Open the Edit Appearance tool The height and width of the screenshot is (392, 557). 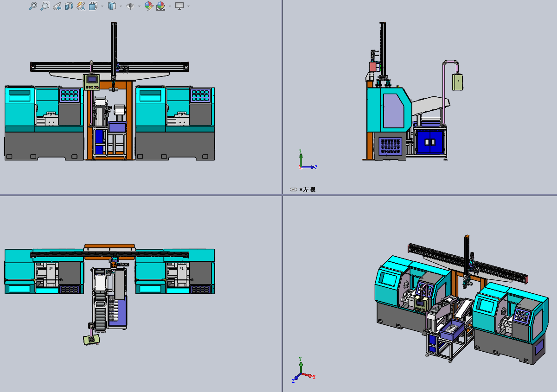click(x=149, y=6)
